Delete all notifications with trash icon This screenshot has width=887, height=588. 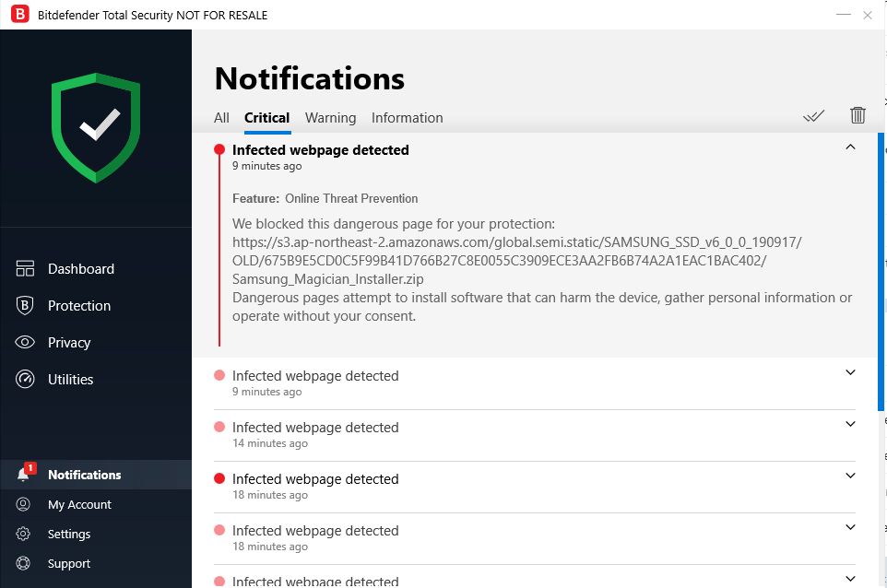click(x=857, y=115)
